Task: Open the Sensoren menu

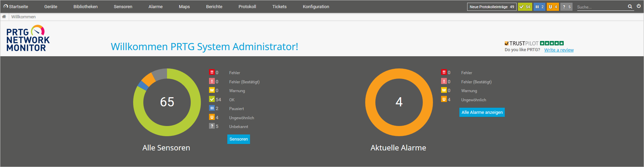Action: (123, 7)
